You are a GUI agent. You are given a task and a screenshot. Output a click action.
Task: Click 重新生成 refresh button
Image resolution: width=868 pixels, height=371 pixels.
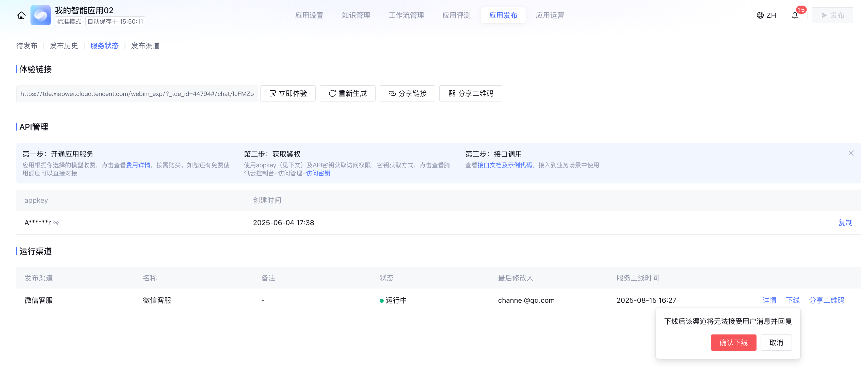pyautogui.click(x=347, y=94)
